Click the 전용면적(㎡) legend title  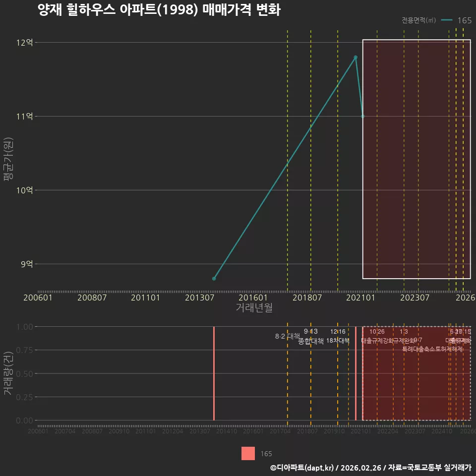418,20
